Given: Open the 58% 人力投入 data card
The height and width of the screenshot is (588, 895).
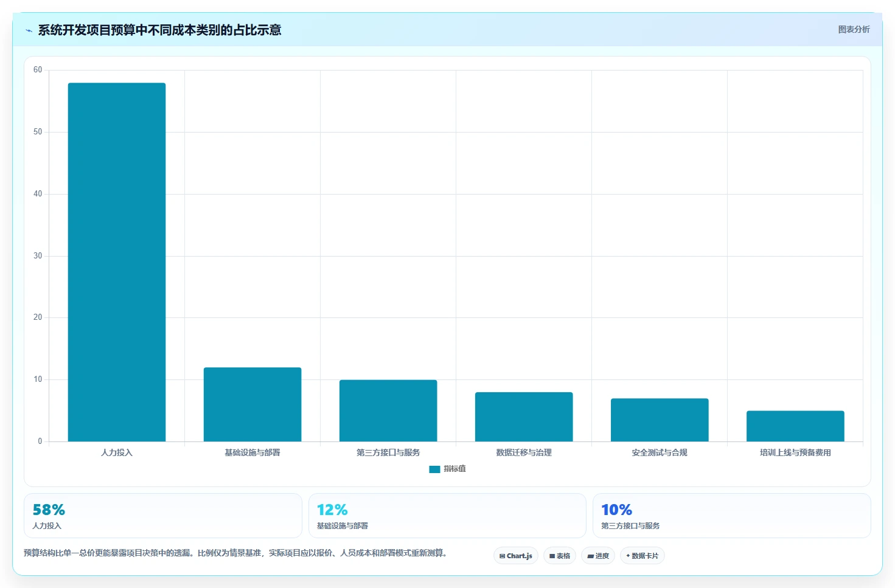Looking at the screenshot, I should coord(163,516).
